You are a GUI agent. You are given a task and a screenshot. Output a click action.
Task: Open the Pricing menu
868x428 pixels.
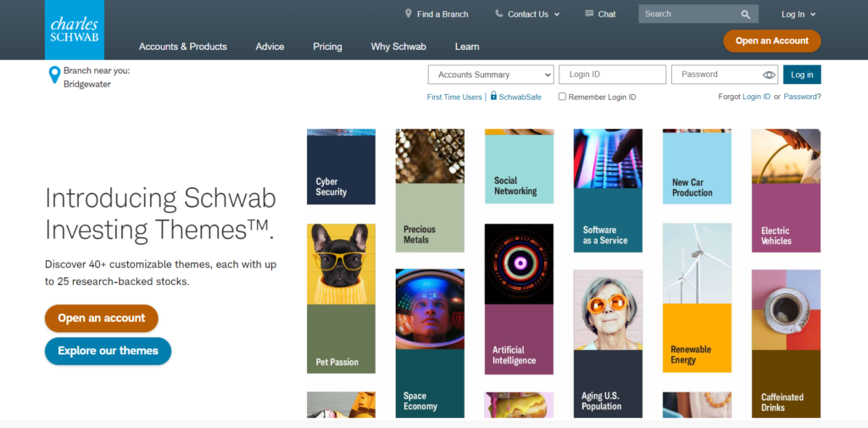point(327,47)
